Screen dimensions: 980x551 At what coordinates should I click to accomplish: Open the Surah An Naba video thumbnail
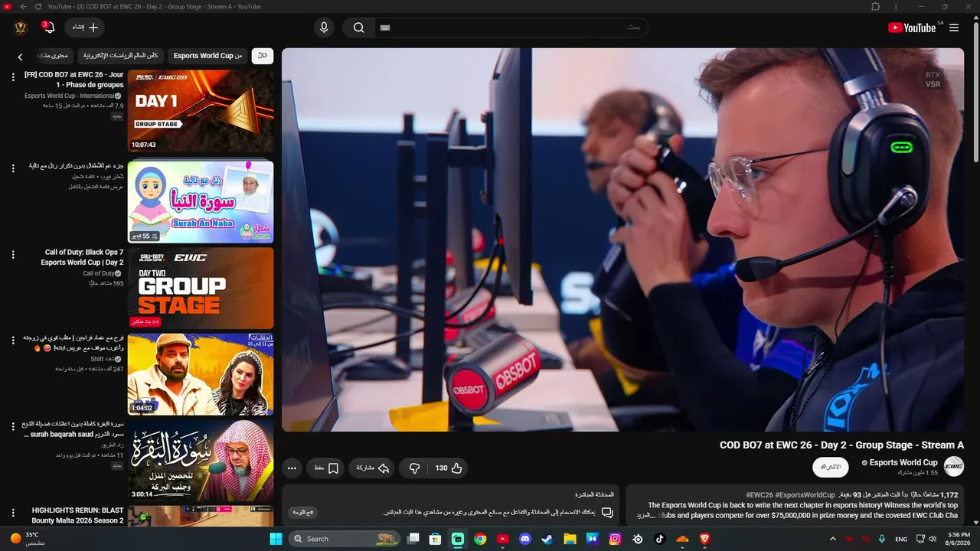click(x=201, y=201)
